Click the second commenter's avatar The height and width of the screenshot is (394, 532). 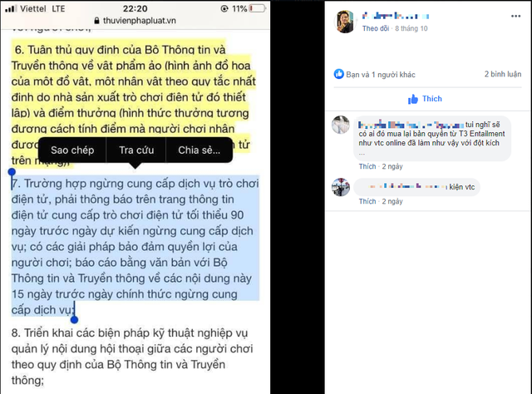pos(341,187)
